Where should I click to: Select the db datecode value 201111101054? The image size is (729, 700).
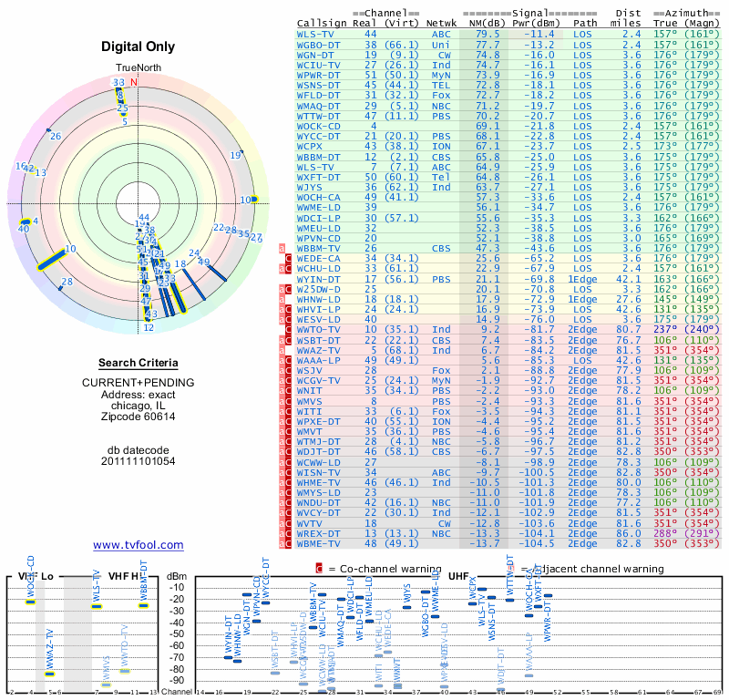[x=139, y=461]
